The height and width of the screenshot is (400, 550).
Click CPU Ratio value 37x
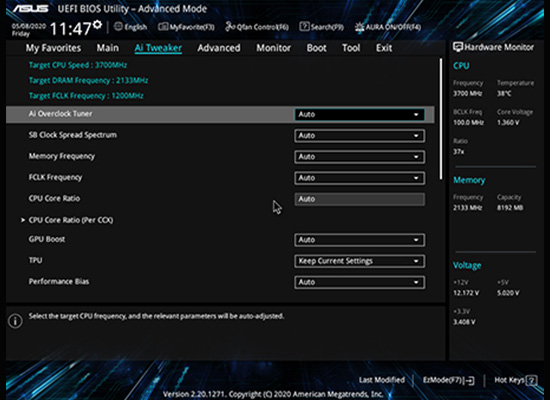click(x=459, y=152)
